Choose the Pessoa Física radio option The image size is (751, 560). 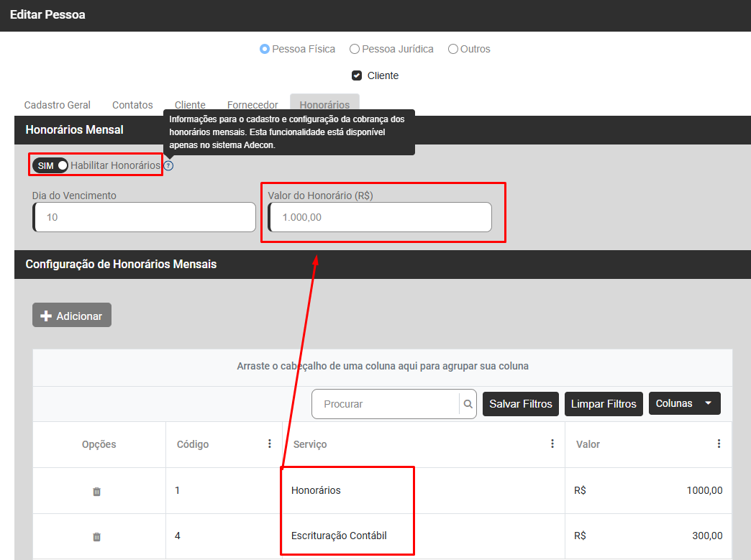pyautogui.click(x=265, y=49)
